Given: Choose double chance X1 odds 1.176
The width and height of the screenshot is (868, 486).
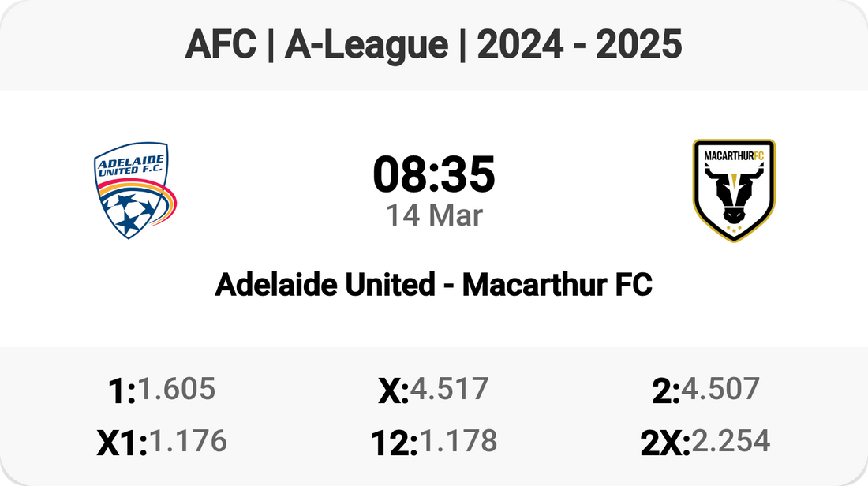Looking at the screenshot, I should (188, 441).
